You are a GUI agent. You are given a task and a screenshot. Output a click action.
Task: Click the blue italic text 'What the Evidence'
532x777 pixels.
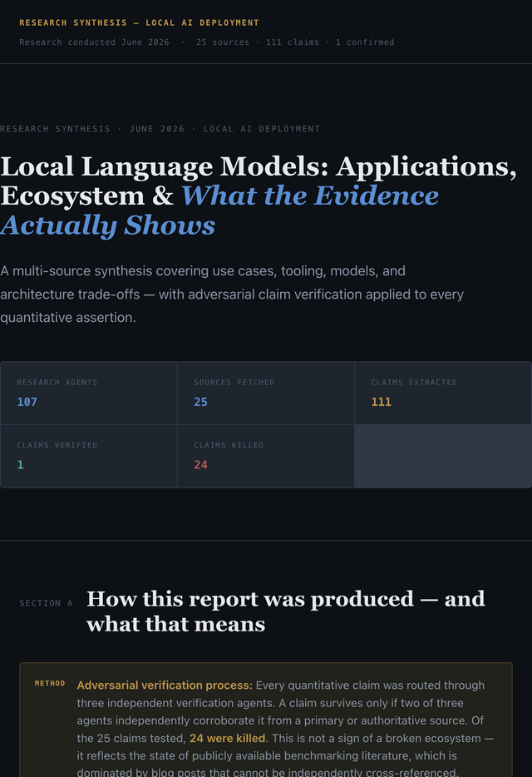[310, 195]
